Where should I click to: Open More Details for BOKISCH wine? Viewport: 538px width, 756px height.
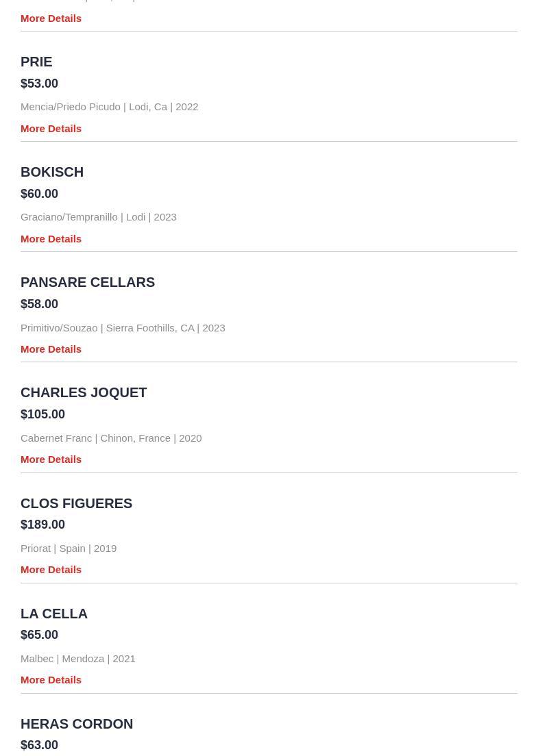(51, 239)
